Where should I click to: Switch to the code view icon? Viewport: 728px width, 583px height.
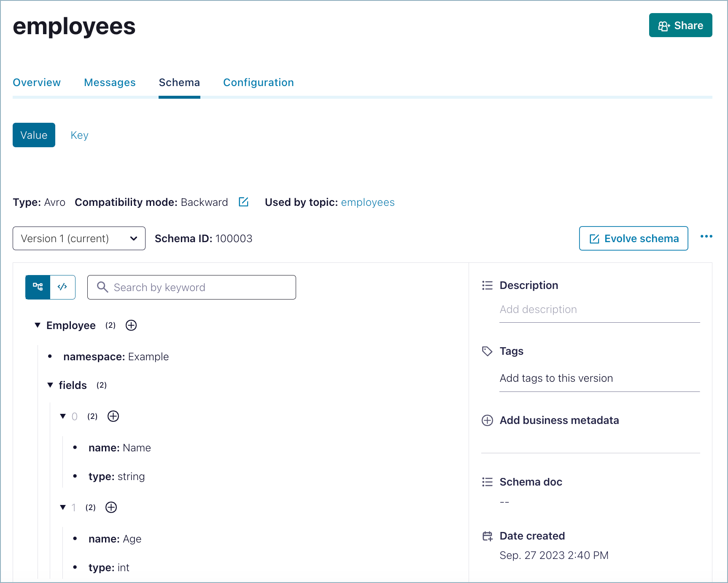tap(62, 287)
